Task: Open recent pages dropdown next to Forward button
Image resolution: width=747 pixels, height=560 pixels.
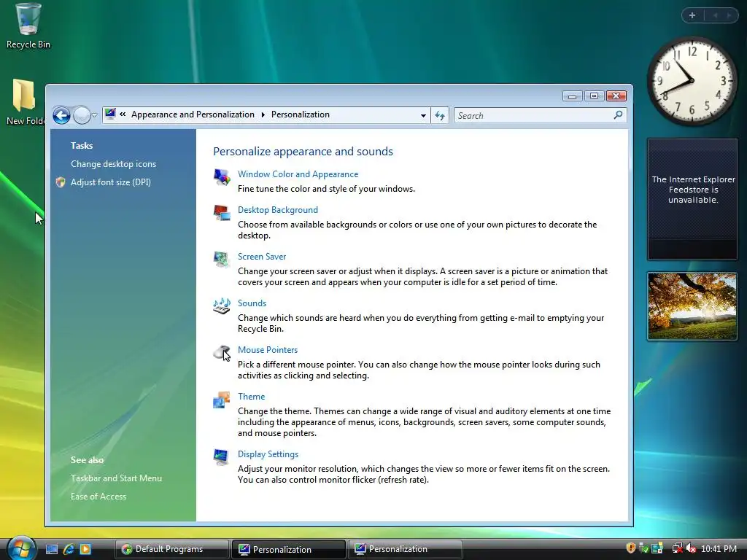Action: point(94,115)
